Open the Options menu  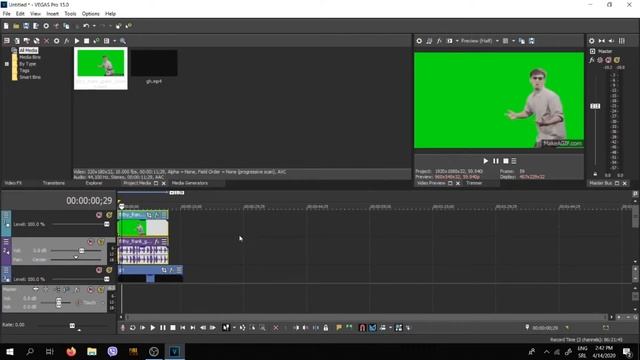pyautogui.click(x=91, y=13)
